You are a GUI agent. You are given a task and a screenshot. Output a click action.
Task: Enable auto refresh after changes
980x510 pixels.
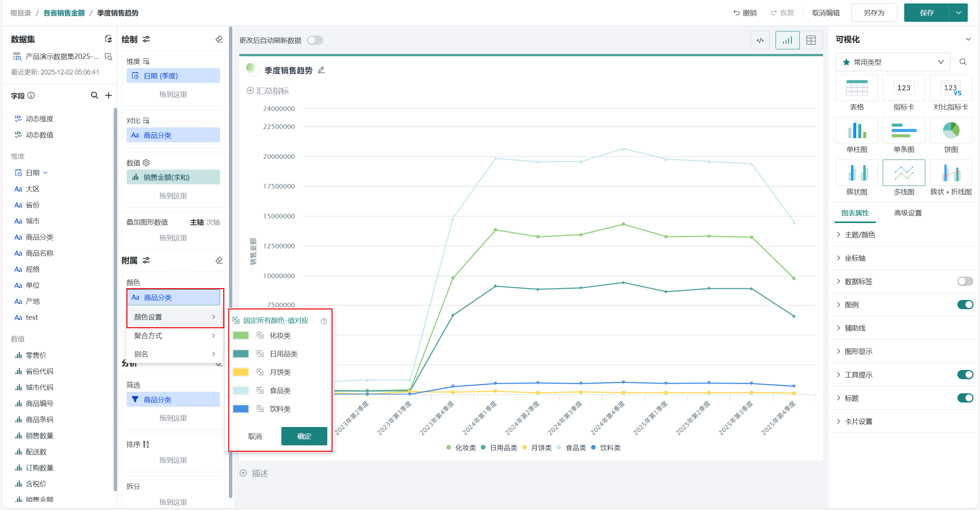click(x=315, y=40)
